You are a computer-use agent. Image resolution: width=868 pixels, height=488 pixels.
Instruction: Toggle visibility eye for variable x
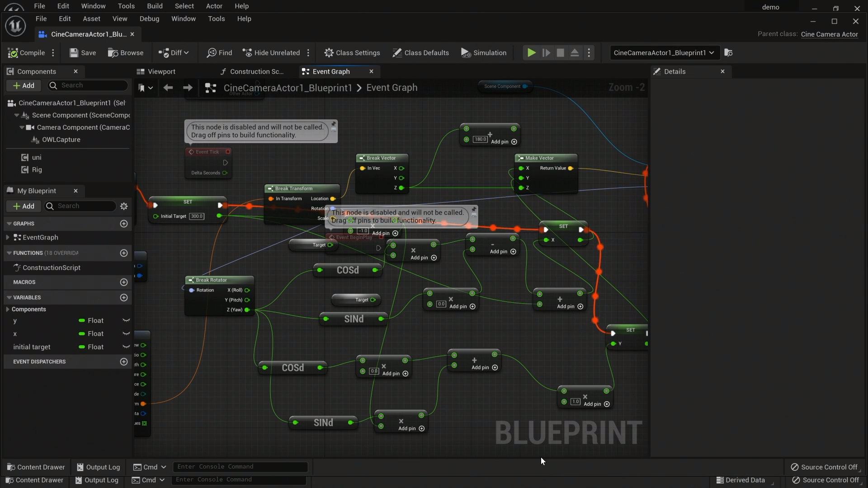126,334
